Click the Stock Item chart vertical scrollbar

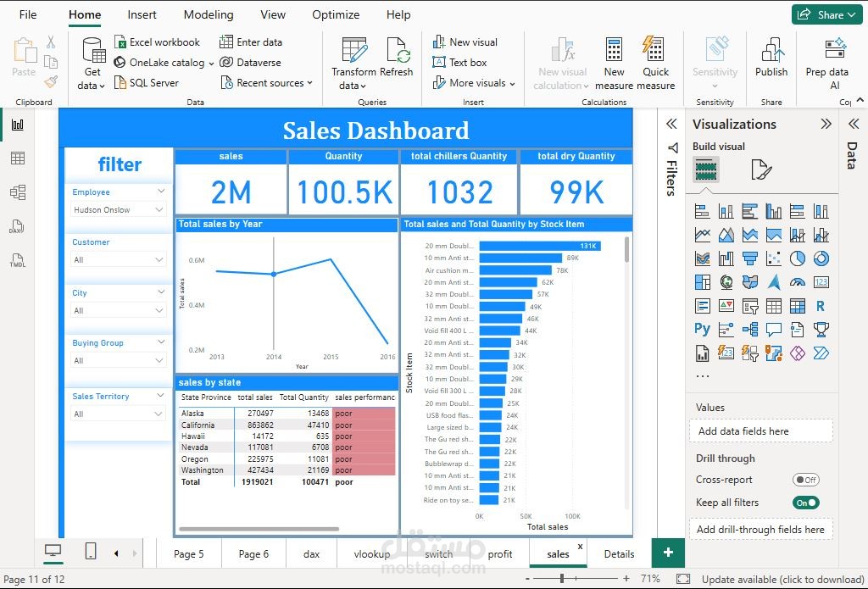(x=626, y=249)
